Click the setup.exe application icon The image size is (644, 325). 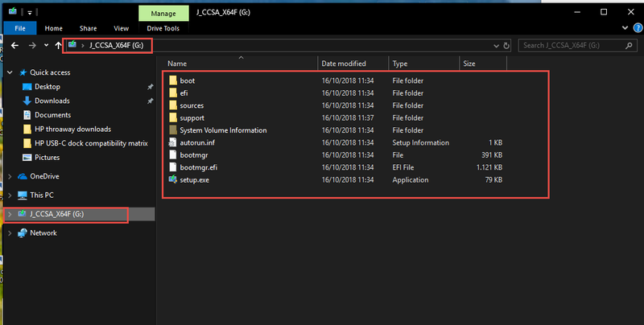pos(173,180)
